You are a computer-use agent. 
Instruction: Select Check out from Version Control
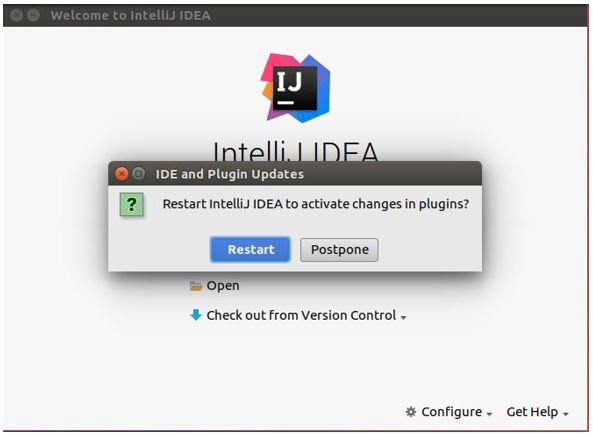point(301,315)
